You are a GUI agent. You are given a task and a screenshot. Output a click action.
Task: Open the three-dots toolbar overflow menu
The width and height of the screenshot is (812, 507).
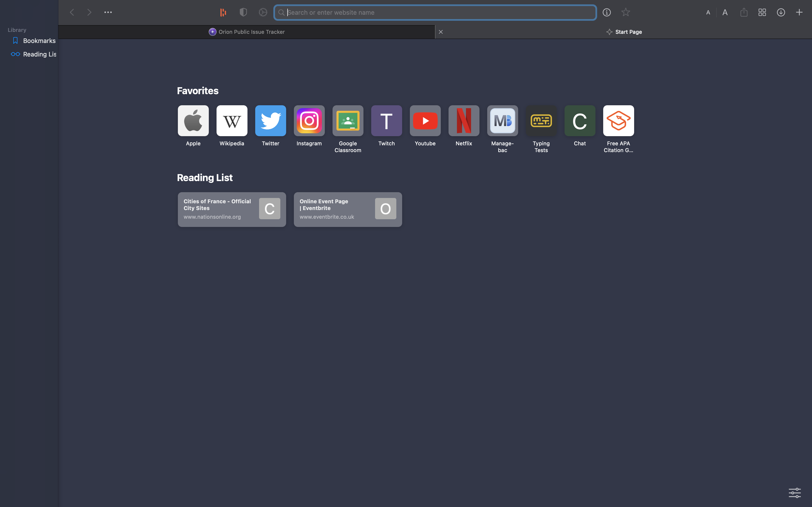coord(108,12)
